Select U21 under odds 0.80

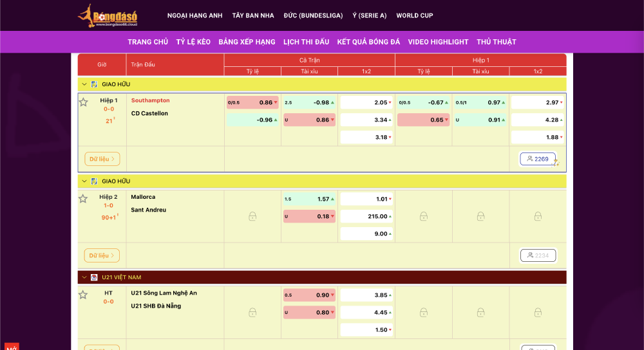tap(309, 312)
